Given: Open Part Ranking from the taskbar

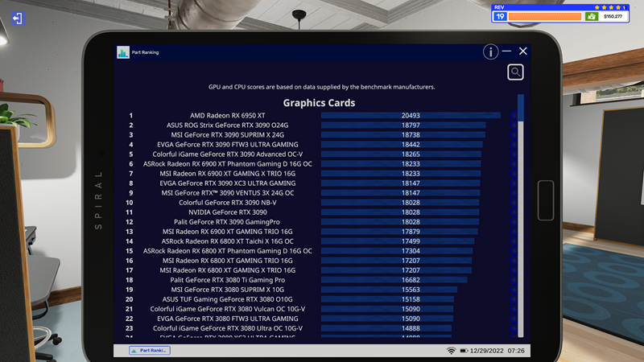Looking at the screenshot, I should [x=150, y=351].
